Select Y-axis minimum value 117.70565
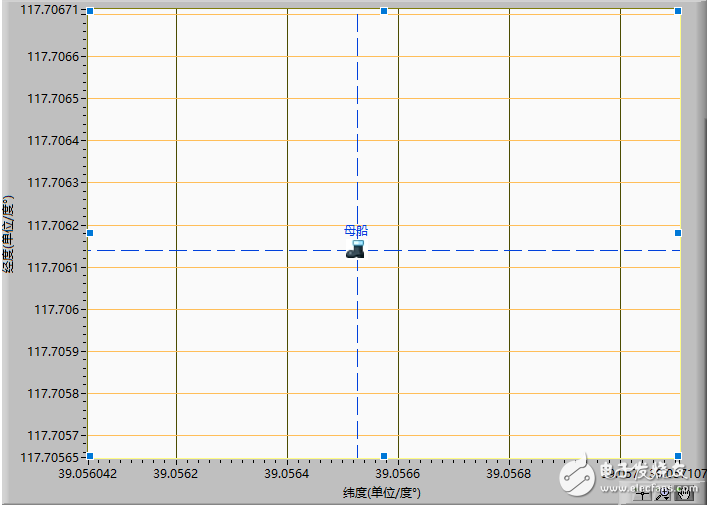Image resolution: width=707 pixels, height=505 pixels. [50, 457]
